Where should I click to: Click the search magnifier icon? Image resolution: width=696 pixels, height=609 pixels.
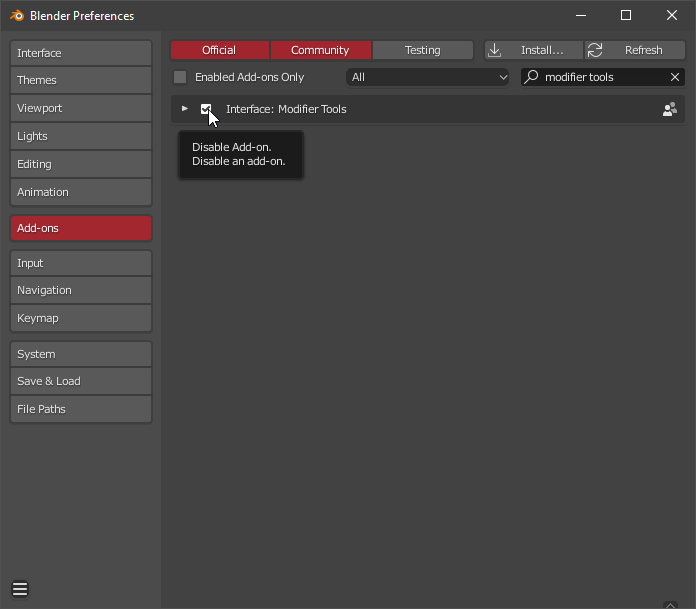(531, 77)
